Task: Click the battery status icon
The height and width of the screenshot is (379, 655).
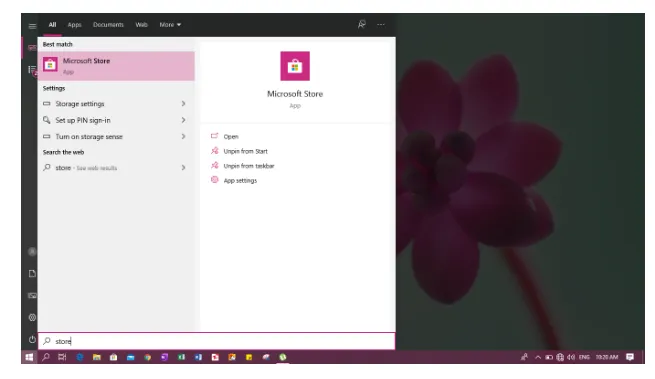Action: click(x=549, y=357)
